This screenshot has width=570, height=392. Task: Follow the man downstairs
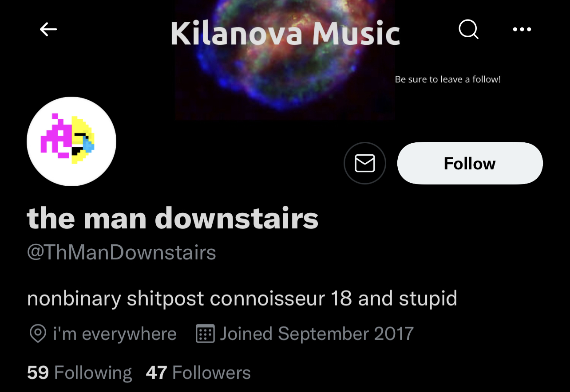click(470, 163)
